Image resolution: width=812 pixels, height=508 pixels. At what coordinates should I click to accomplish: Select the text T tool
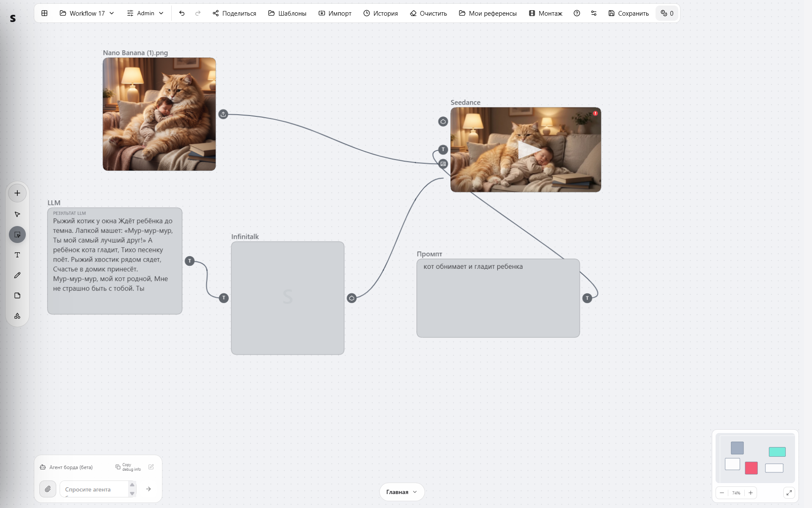click(x=17, y=255)
